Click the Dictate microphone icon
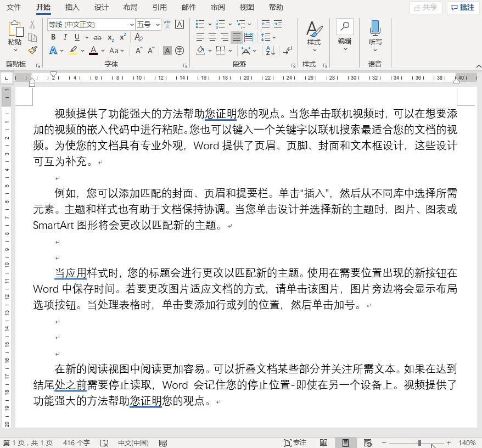Viewport: 482px width, 448px height. (x=375, y=27)
